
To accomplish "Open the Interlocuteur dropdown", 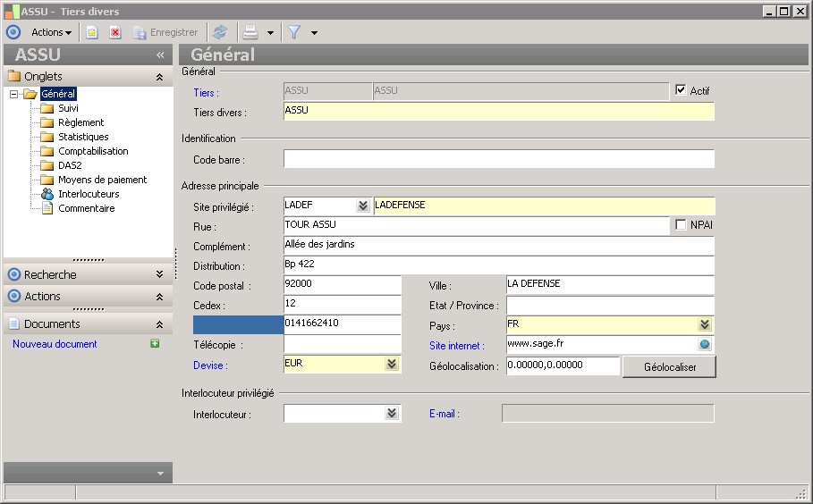I will [x=392, y=414].
